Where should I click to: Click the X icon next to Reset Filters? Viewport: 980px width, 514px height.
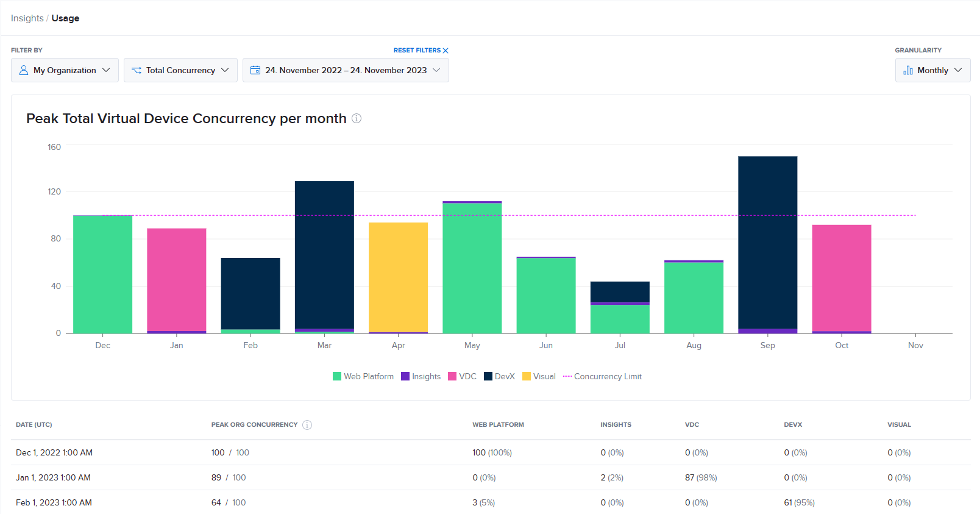point(446,51)
